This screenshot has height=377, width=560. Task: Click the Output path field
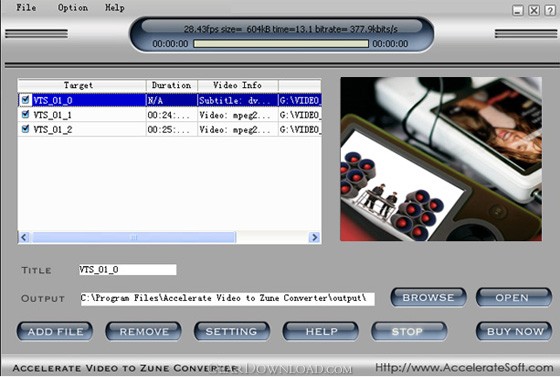click(228, 298)
